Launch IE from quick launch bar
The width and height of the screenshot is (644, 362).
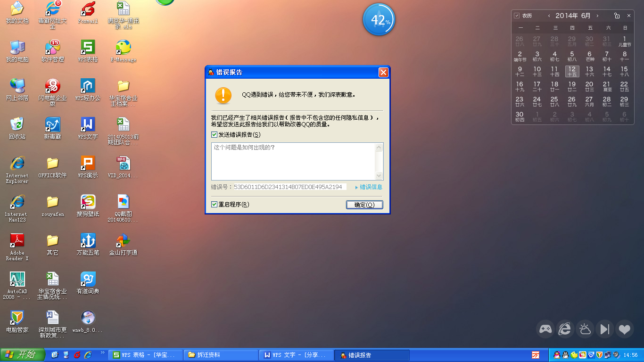click(88, 355)
